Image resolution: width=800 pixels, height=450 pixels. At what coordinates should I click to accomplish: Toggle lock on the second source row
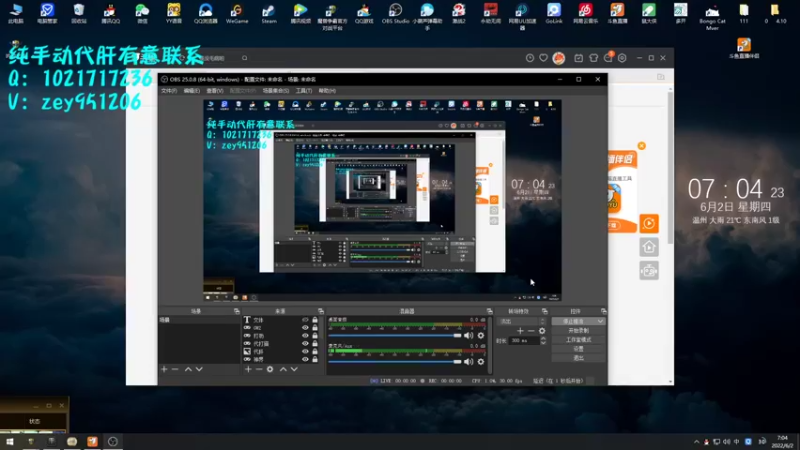[x=315, y=328]
